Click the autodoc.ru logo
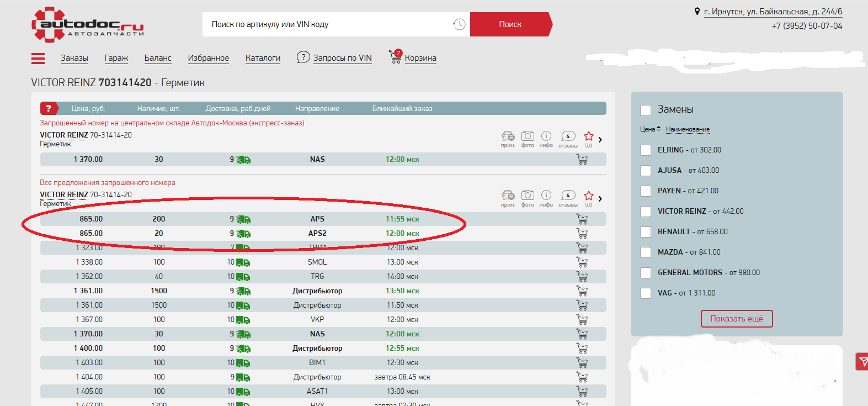 [88, 25]
